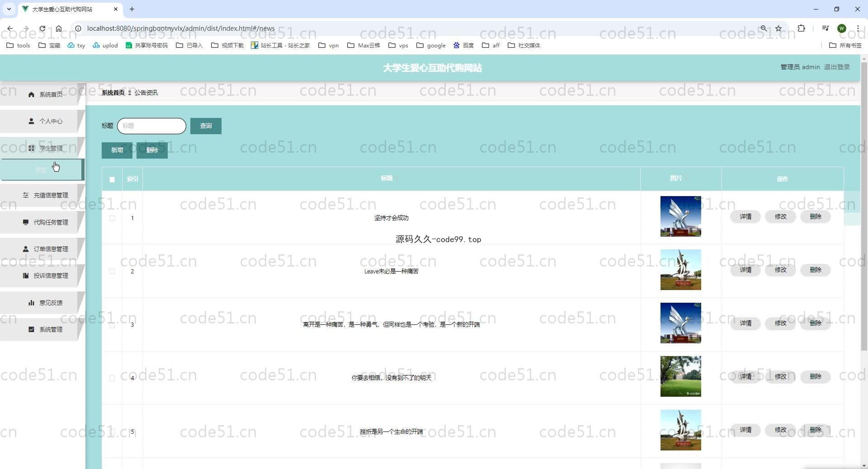868x469 pixels.
Task: Click the zoom magnifier icon in address bar
Action: (764, 28)
